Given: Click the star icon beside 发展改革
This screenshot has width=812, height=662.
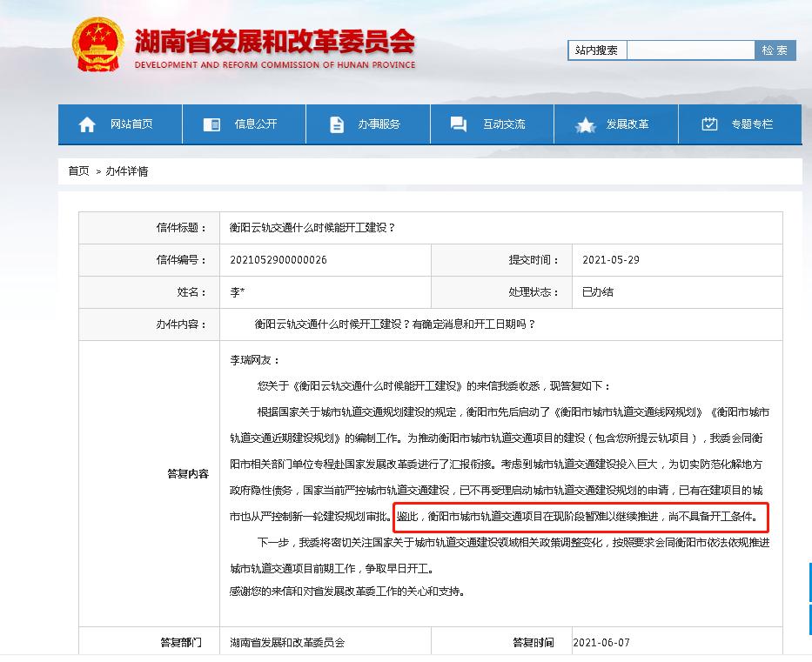Looking at the screenshot, I should 584,124.
